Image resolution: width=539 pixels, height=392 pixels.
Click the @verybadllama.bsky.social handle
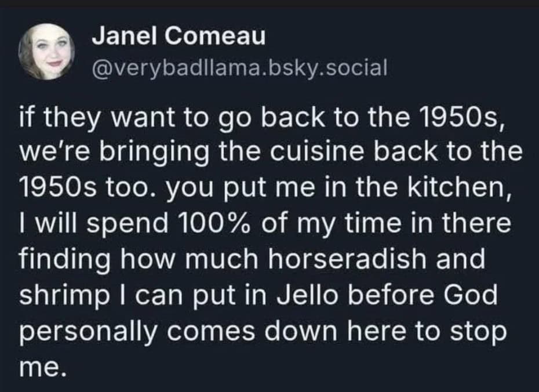point(239,69)
